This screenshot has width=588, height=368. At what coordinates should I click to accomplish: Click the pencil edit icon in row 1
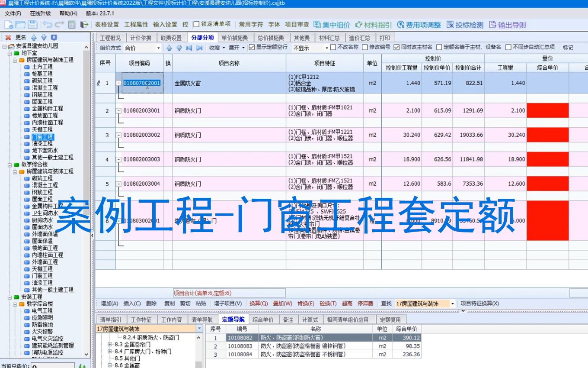tap(99, 83)
